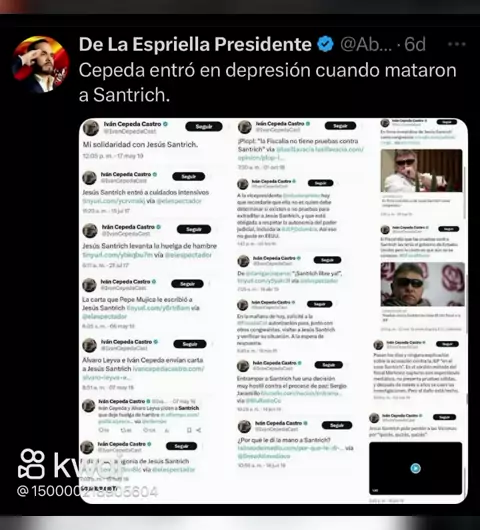Image resolution: width=480 pixels, height=530 pixels.
Task: Open the embedded tweet collage image
Action: pyautogui.click(x=273, y=311)
